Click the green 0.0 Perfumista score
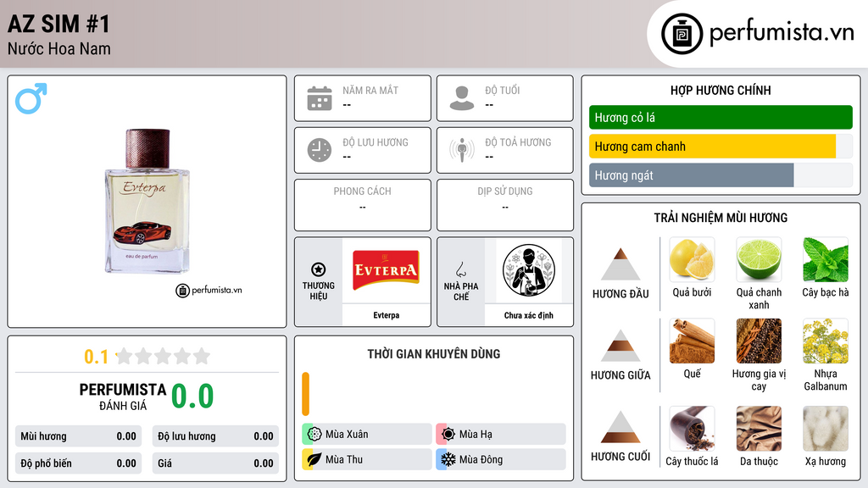Viewport: 868px width, 488px height. click(x=192, y=396)
